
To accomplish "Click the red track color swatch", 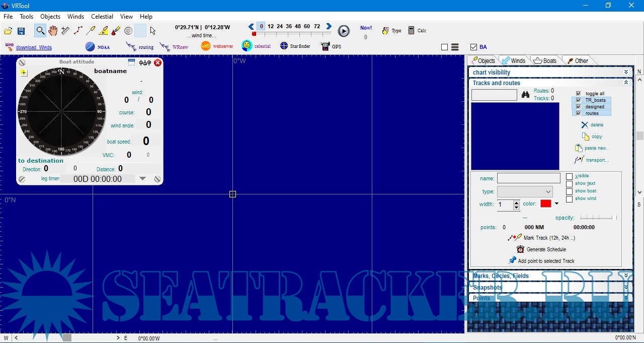I will tap(546, 204).
